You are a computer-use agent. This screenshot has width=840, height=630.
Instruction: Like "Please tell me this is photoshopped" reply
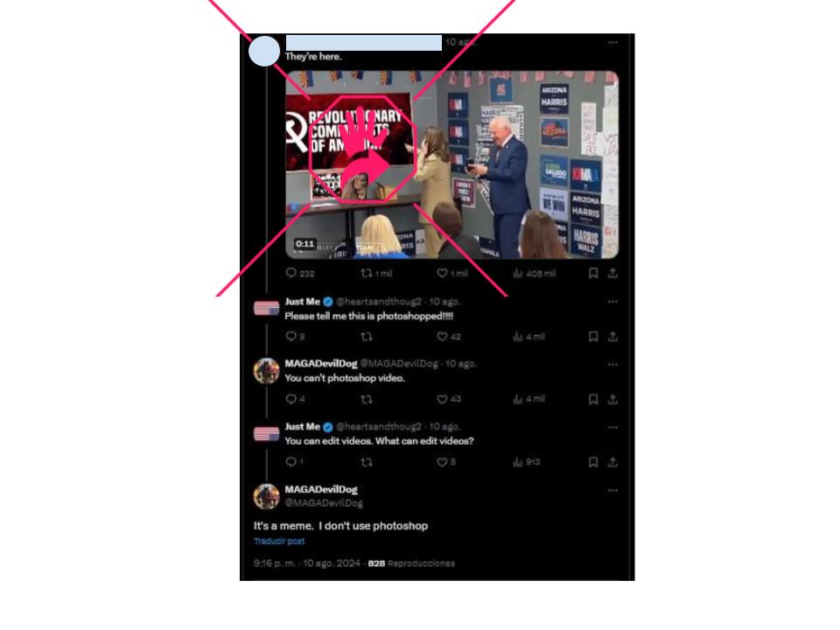(448, 336)
